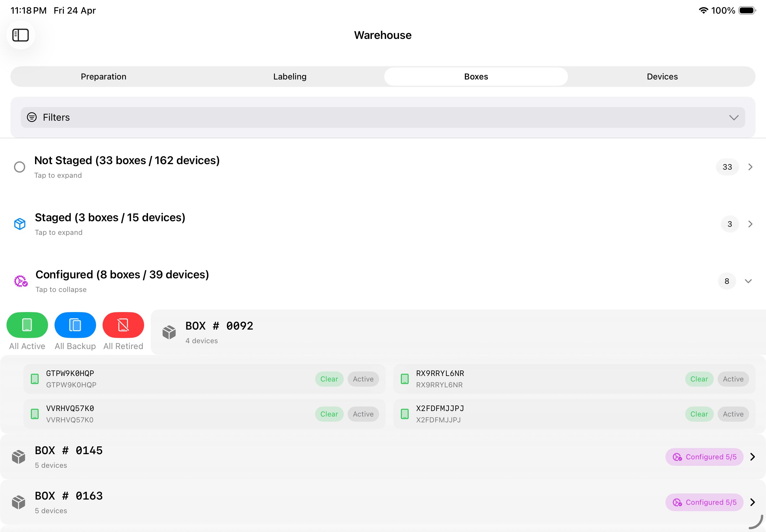This screenshot has width=766, height=532.
Task: Toggle Active status for RX9RRYL6NR
Action: pyautogui.click(x=733, y=379)
